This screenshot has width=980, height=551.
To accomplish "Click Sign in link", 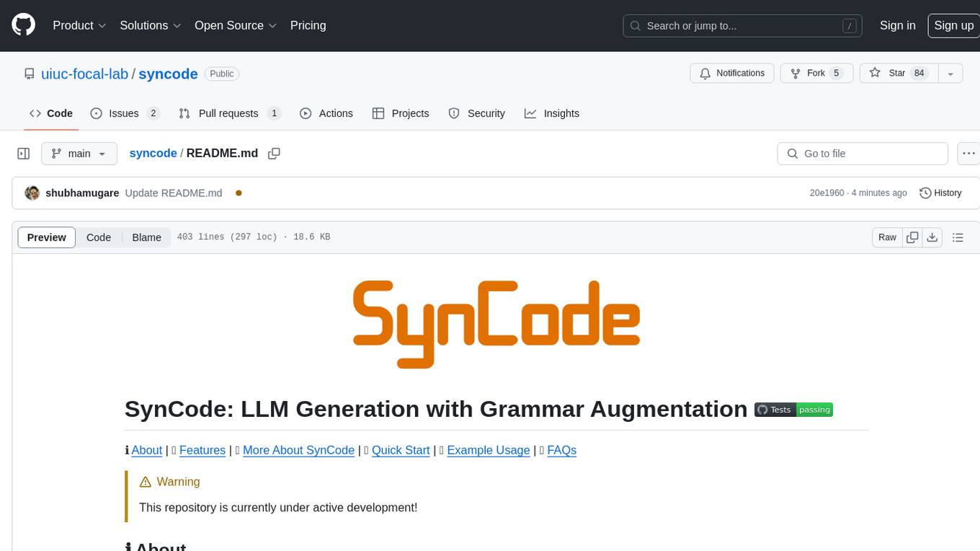I will (x=897, y=25).
